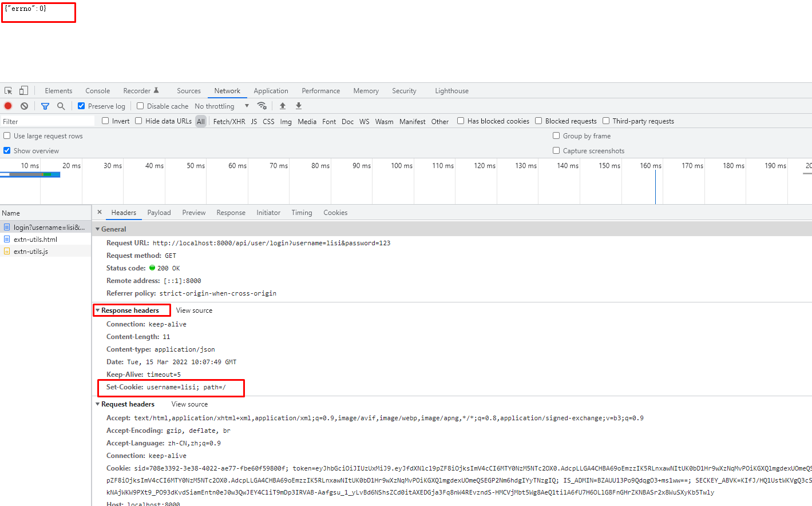Toggle the device toolbar icon
812x506 pixels.
(x=23, y=91)
